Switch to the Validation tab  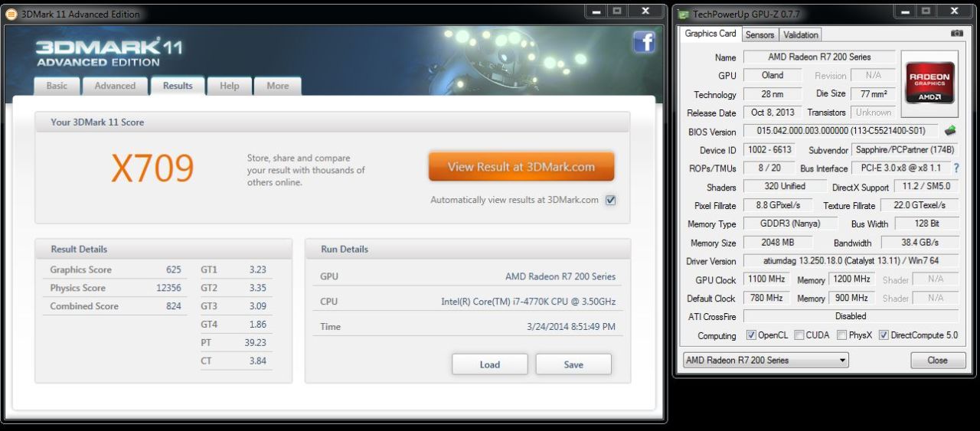click(801, 34)
